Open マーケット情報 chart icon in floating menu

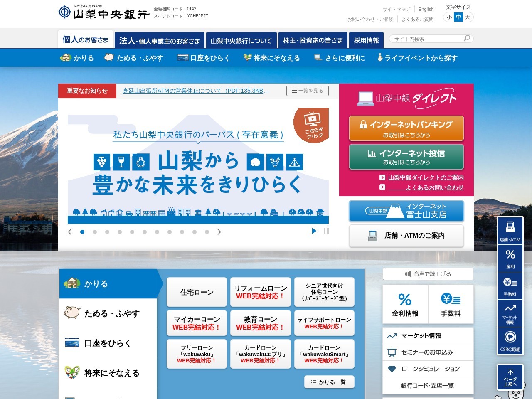tap(510, 313)
